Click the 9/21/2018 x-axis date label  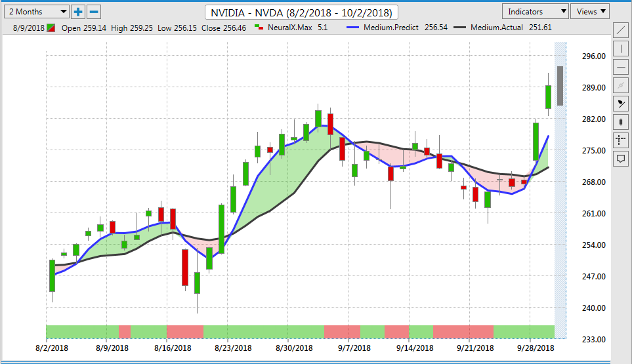pyautogui.click(x=475, y=348)
